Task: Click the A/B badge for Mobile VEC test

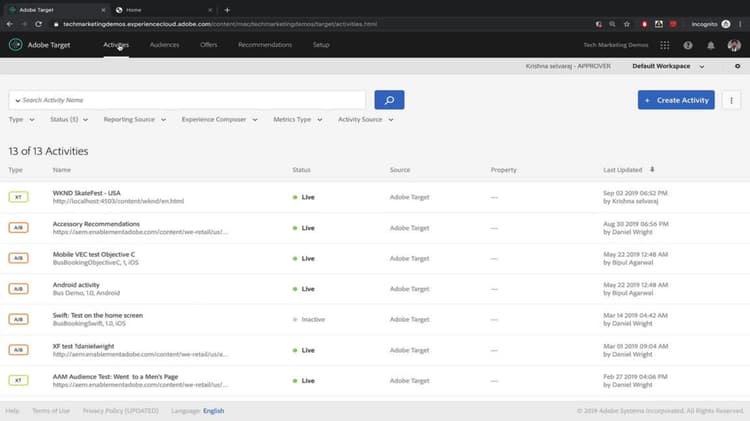Action: click(18, 258)
